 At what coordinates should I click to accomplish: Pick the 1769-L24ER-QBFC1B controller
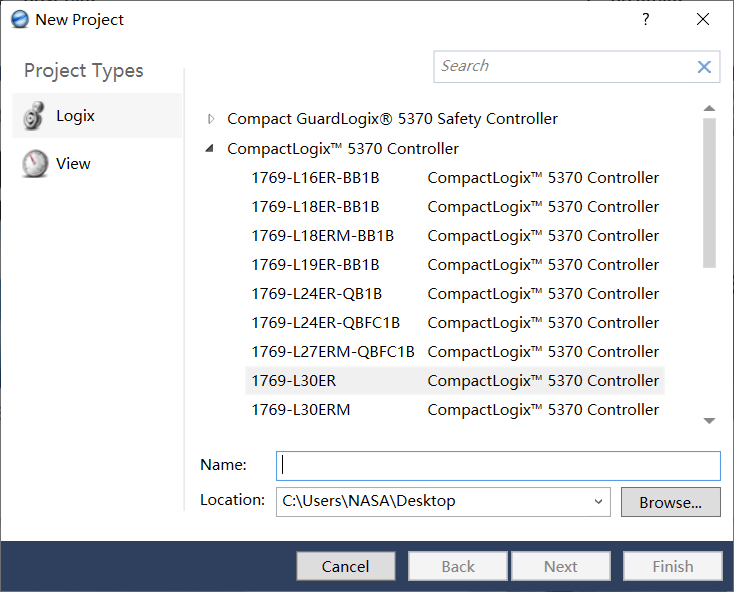[455, 323]
